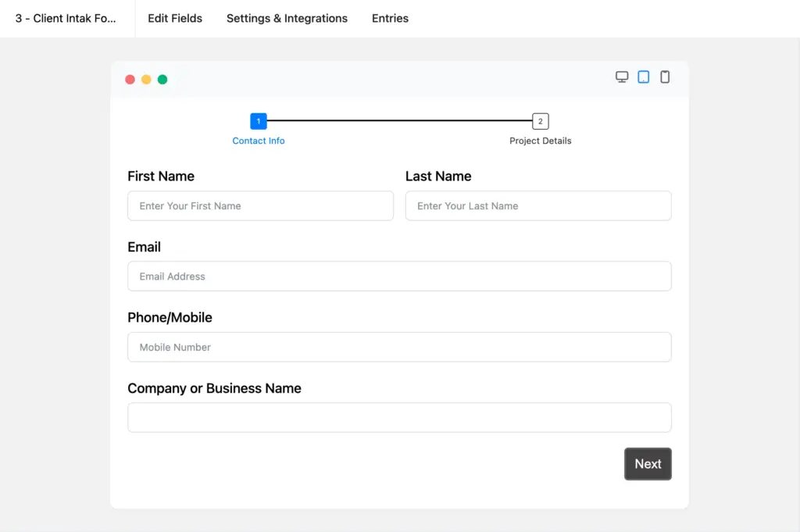Go to the Entries tab
This screenshot has height=532, width=800.
pyautogui.click(x=390, y=19)
